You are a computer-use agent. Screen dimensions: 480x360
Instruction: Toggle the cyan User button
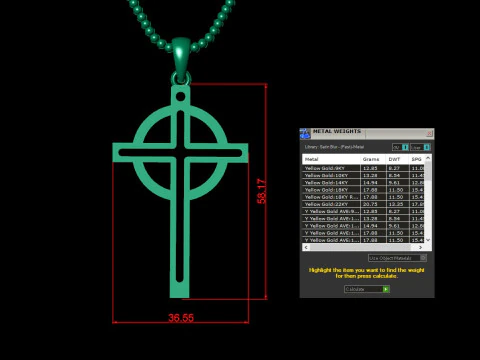tap(427, 147)
